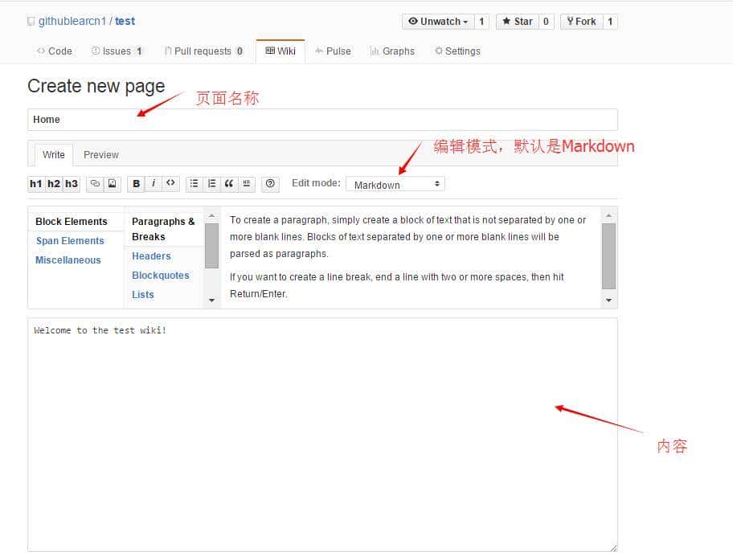Click the h3 heading button

pos(72,184)
